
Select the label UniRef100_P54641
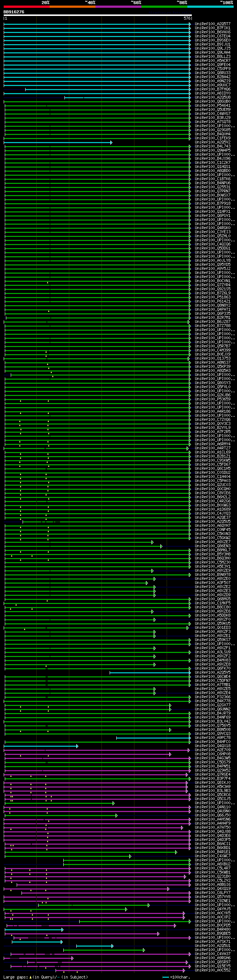pyautogui.click(x=213, y=105)
